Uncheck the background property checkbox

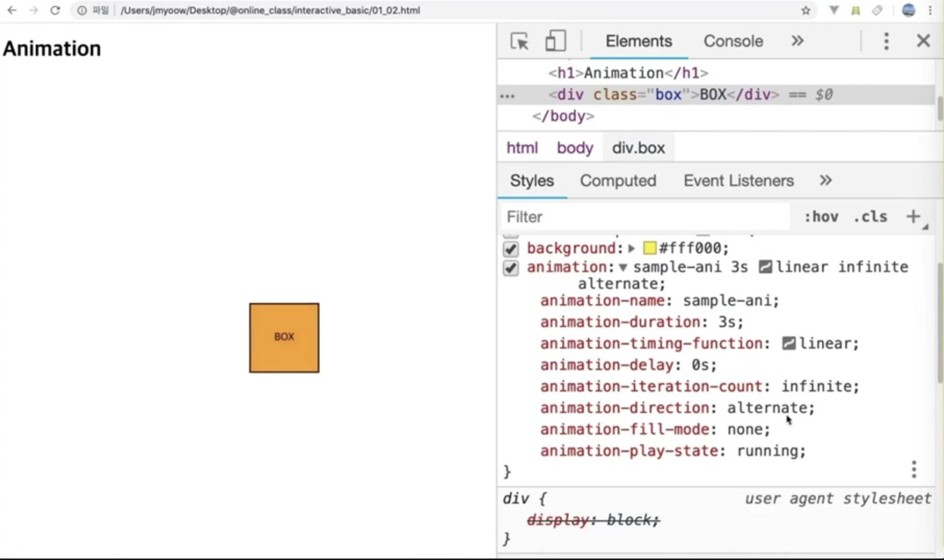[510, 249]
